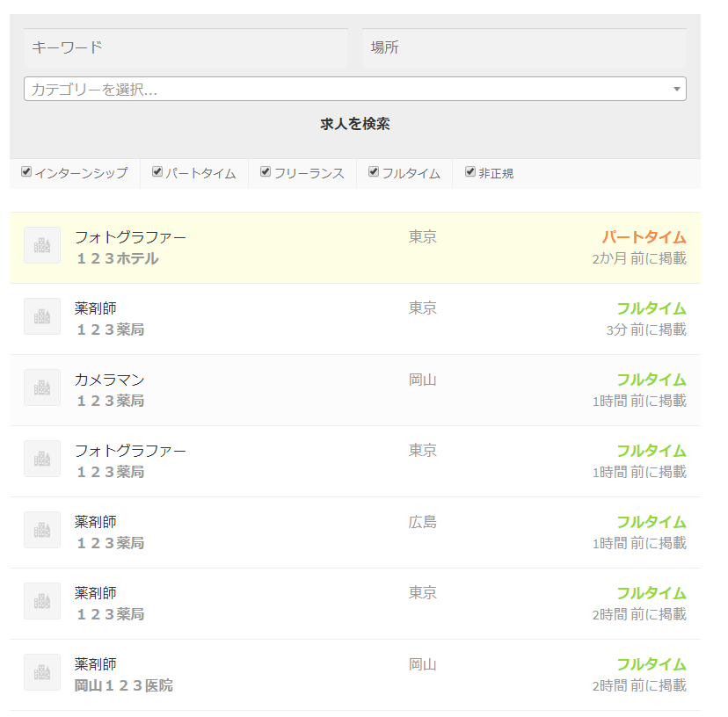Uncheck the 非正規 checkbox
This screenshot has width=728, height=717.
tap(470, 171)
